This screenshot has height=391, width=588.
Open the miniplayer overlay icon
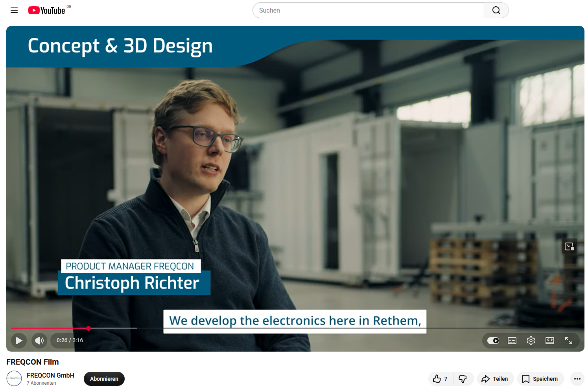569,246
